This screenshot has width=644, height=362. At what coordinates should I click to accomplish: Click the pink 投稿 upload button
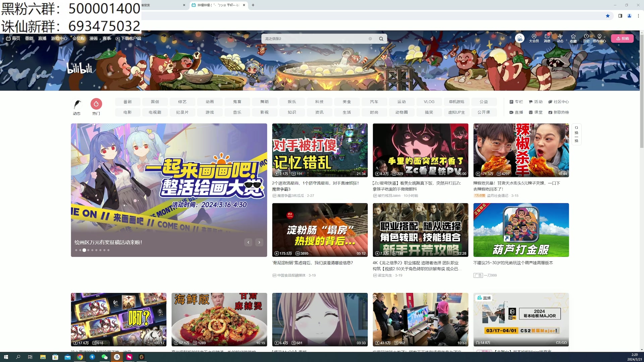tap(623, 38)
